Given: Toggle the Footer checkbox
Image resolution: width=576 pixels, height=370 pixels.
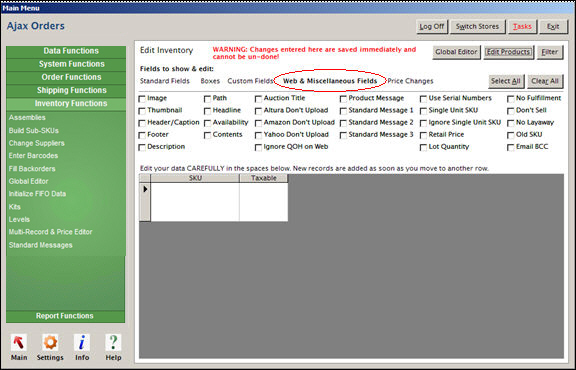Looking at the screenshot, I should [142, 135].
